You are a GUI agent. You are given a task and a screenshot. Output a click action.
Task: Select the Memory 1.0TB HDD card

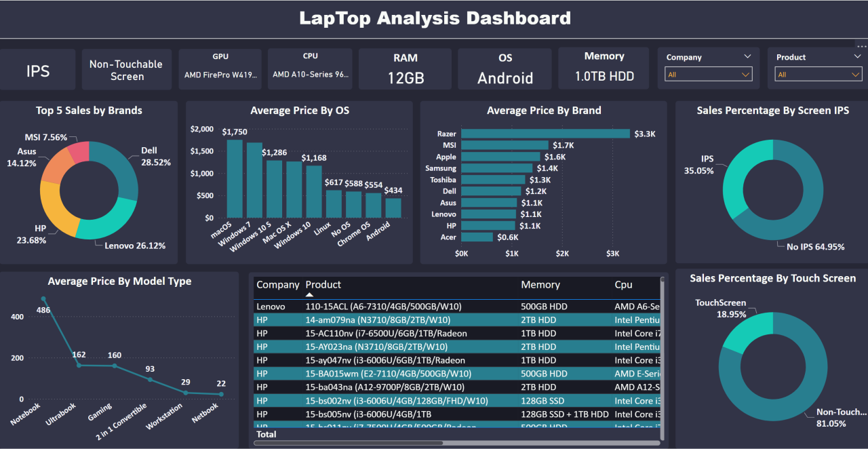coord(603,69)
